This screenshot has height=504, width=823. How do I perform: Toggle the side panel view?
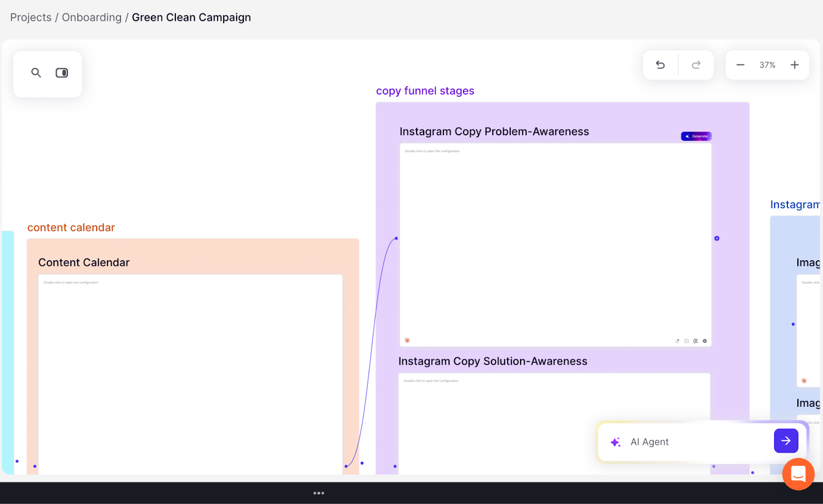coord(62,73)
